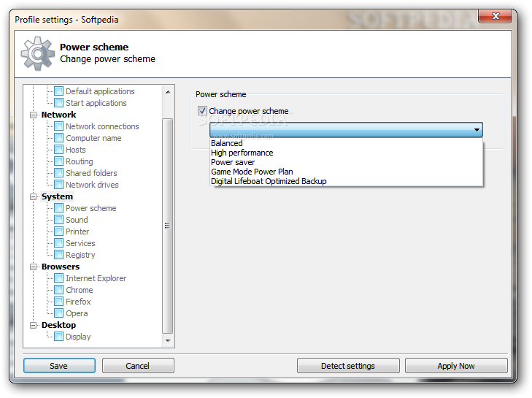Open Shared folders tree item
The width and height of the screenshot is (532, 398).
click(91, 173)
